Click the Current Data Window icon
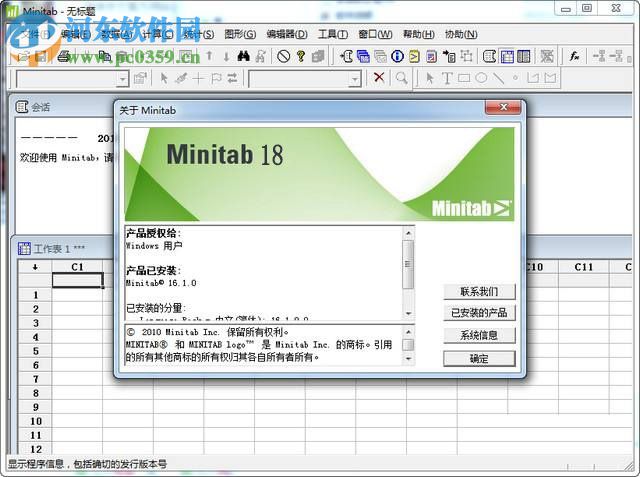640x477 pixels. 507,56
